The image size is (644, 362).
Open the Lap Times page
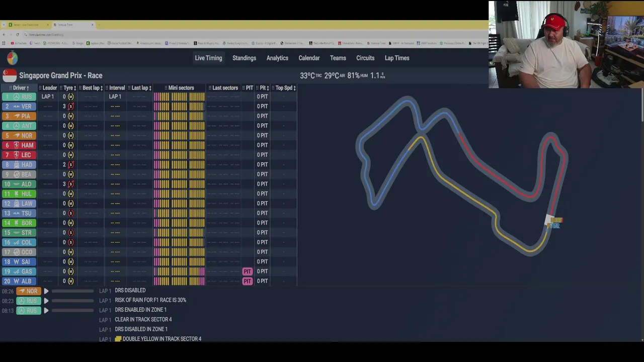[x=397, y=58]
